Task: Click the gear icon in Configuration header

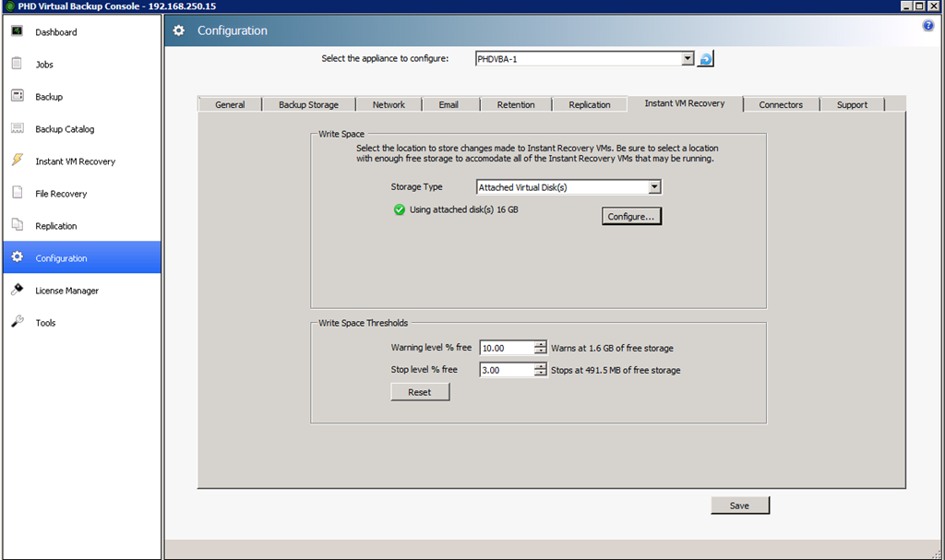Action: tap(179, 30)
